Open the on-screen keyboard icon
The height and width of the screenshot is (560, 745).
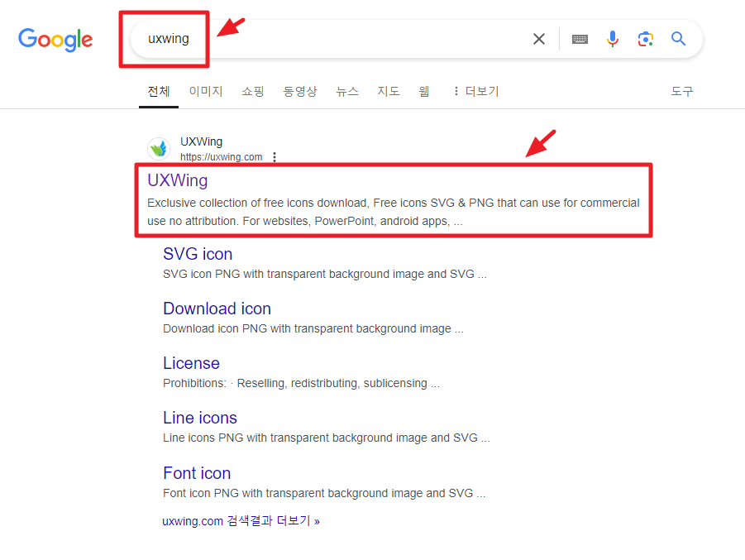(580, 38)
